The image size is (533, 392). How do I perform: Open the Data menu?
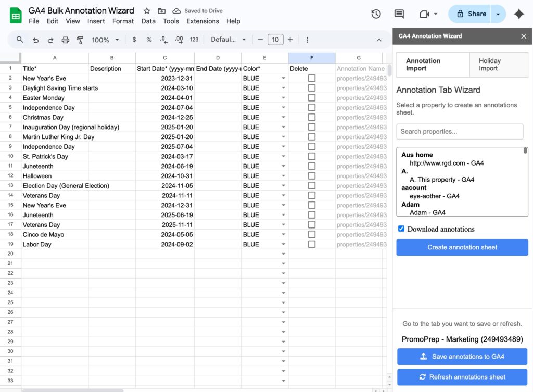point(148,21)
